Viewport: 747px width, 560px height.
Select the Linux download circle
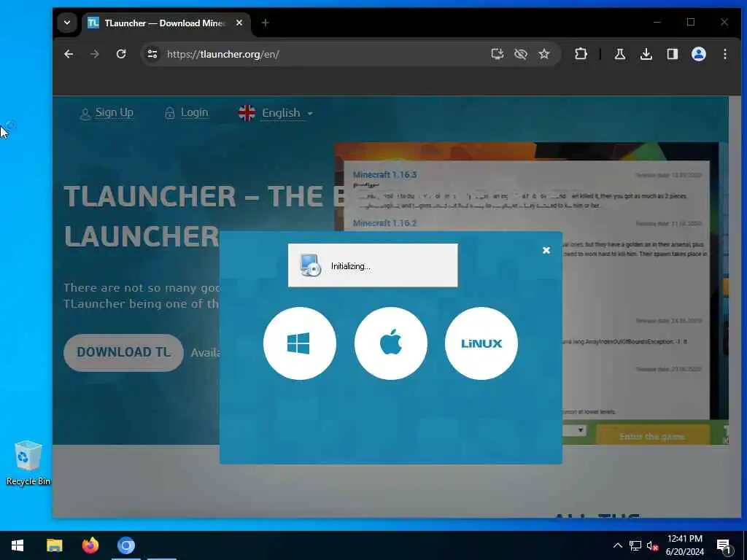click(x=481, y=343)
